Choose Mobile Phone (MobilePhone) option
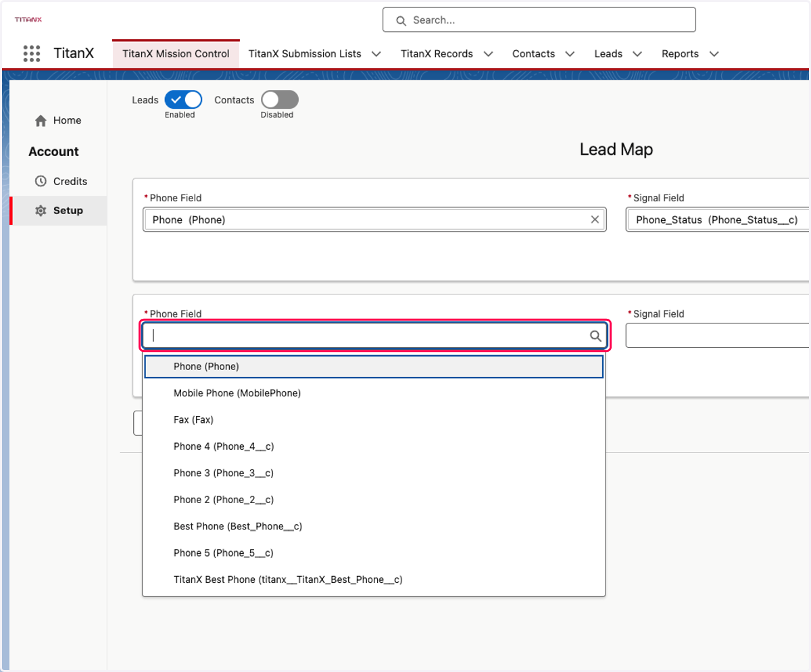Screen dimensions: 811x672 [x=374, y=393]
